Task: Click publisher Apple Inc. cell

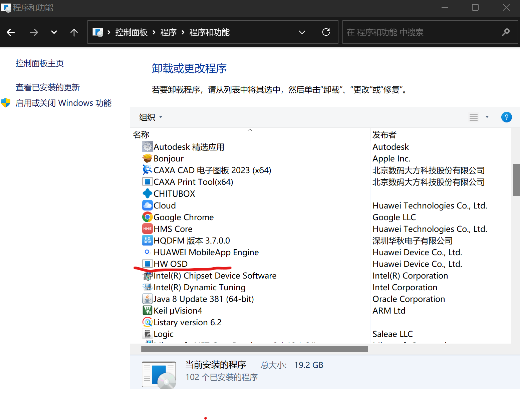Action: tap(392, 158)
